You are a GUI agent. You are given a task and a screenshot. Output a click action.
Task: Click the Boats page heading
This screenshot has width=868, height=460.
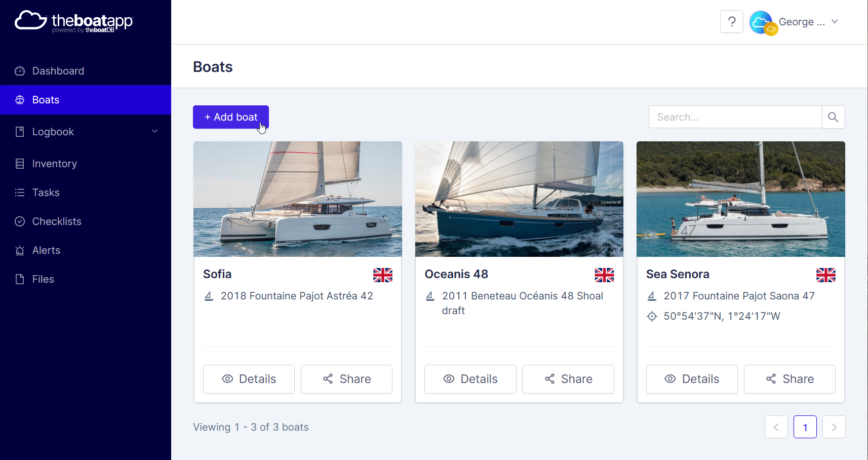tap(213, 67)
